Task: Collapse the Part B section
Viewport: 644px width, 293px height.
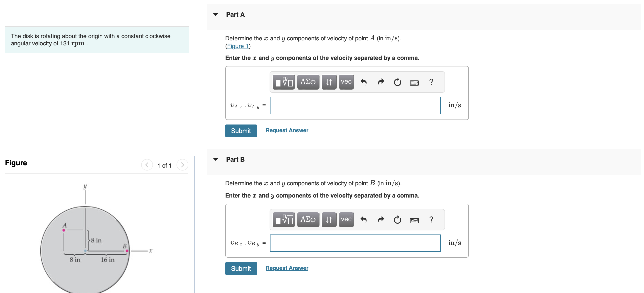Action: tap(216, 159)
